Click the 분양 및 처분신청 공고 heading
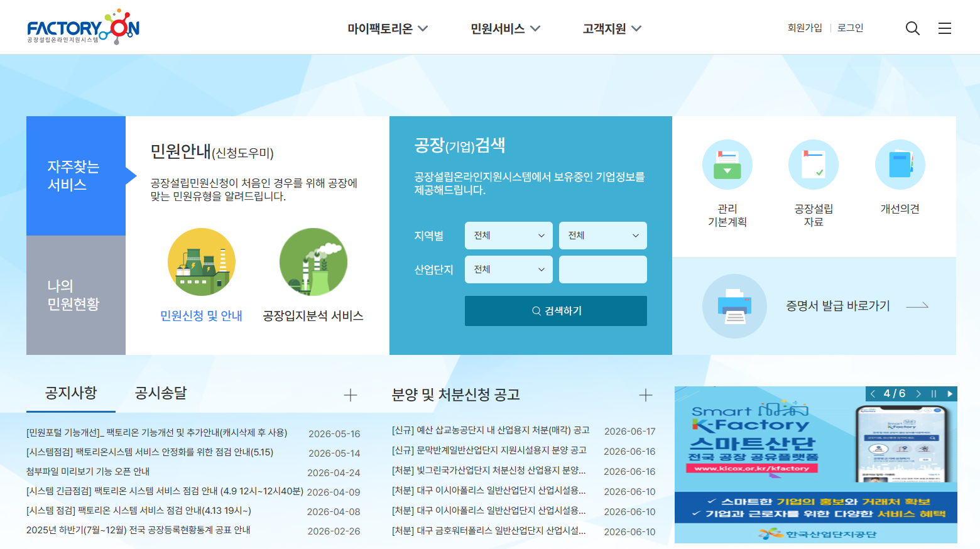Screen dimensions: 980x549 click(x=456, y=395)
